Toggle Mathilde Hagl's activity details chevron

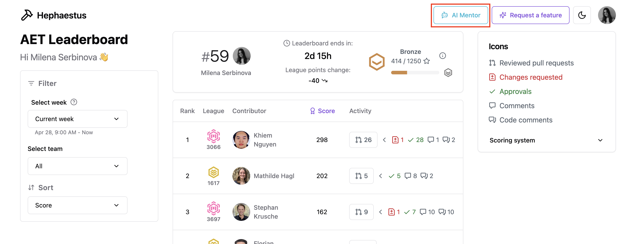[380, 176]
